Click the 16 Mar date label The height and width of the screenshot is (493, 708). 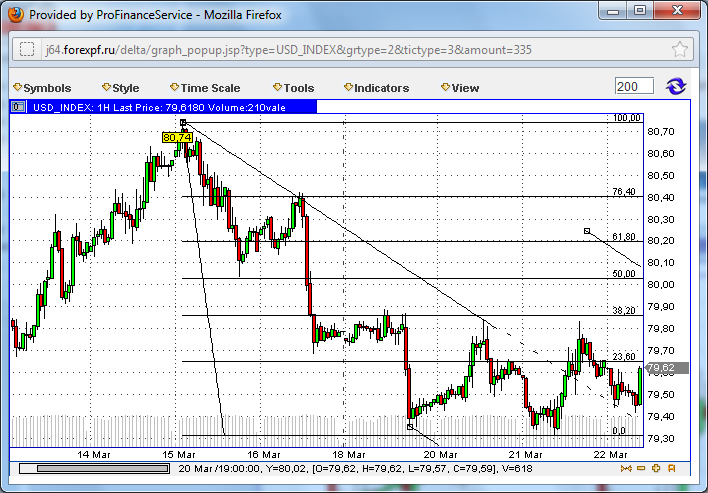point(264,454)
